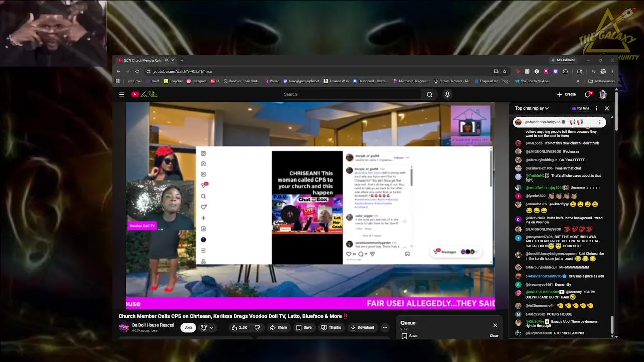Close the chat replay panel
644x362 pixels.
point(607,108)
